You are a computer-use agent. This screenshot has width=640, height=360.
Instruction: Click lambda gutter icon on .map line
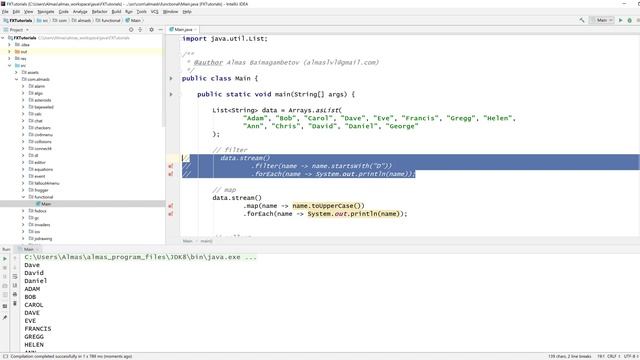click(x=171, y=206)
